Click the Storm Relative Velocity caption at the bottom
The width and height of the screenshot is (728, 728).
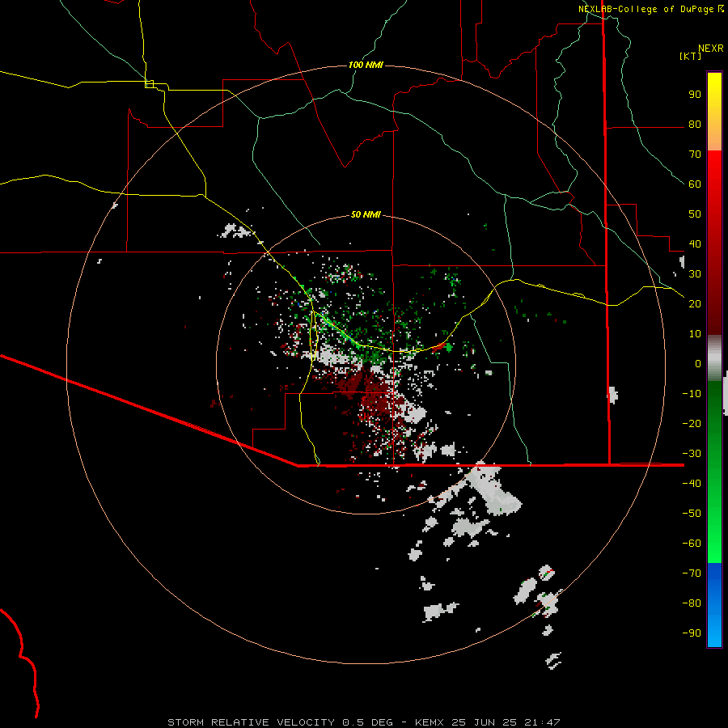(x=364, y=722)
